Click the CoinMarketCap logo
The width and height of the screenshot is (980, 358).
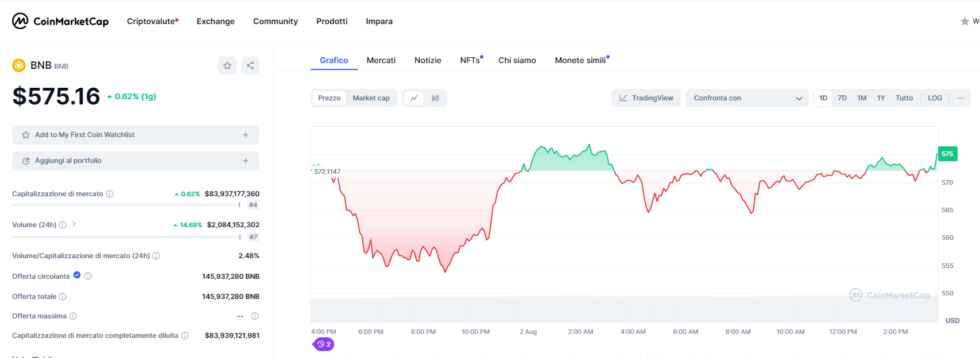point(60,21)
